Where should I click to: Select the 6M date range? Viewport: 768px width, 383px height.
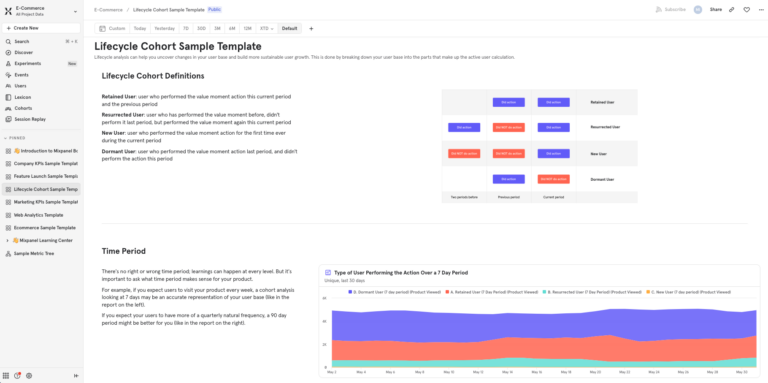tap(232, 28)
